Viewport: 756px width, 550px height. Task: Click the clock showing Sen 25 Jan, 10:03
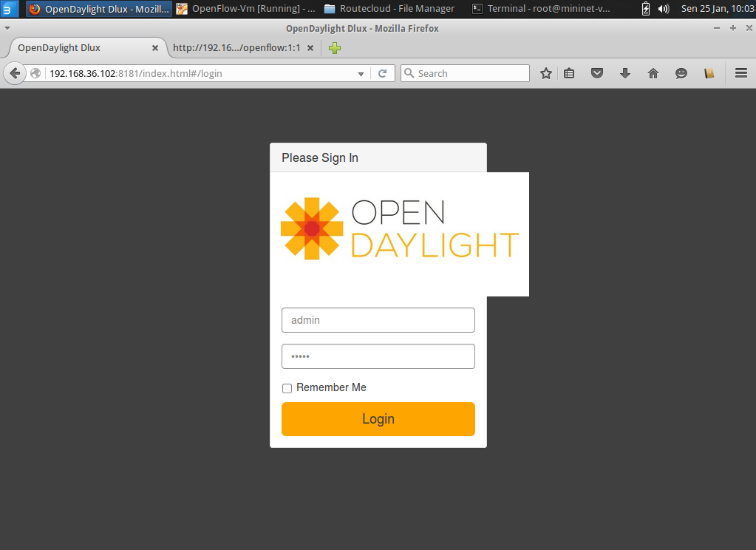click(718, 9)
